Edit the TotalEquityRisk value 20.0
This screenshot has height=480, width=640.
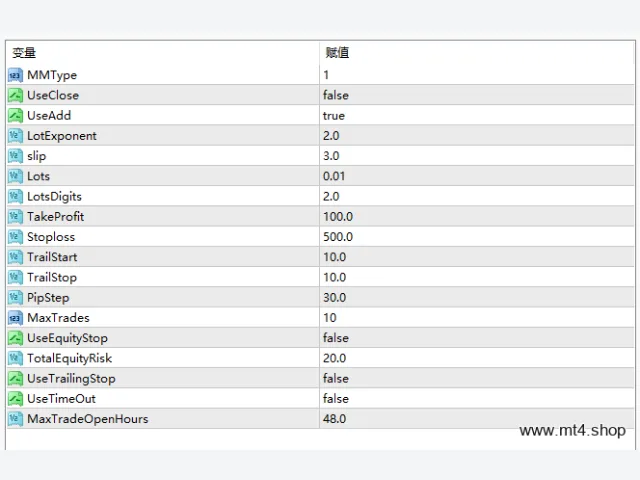476,358
